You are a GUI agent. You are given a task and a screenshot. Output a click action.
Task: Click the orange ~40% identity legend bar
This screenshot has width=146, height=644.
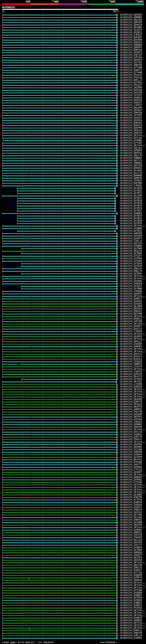point(45,4)
